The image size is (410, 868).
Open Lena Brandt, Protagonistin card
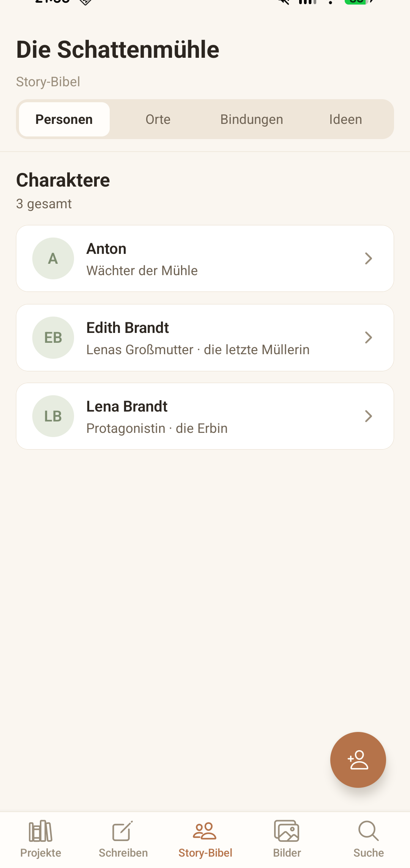205,416
